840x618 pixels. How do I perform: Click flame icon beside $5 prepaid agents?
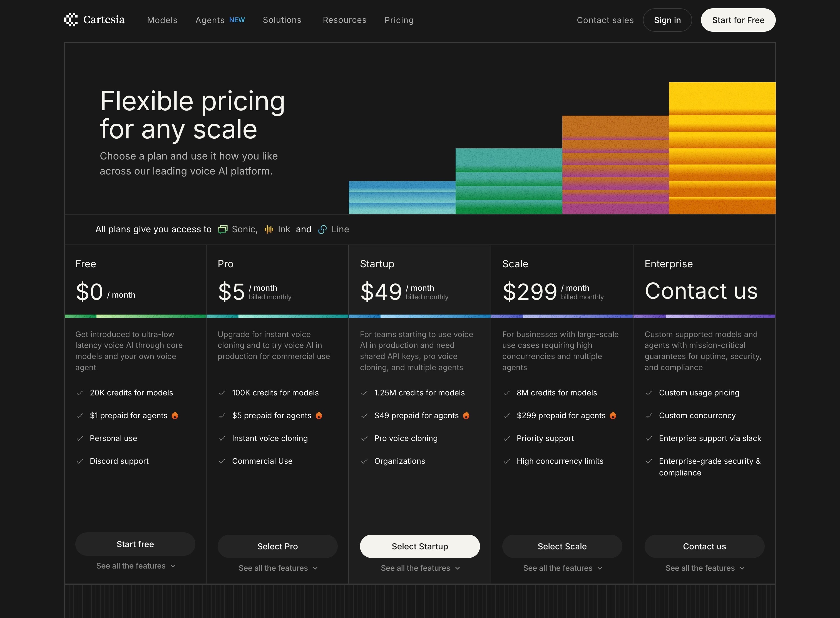pyautogui.click(x=319, y=415)
